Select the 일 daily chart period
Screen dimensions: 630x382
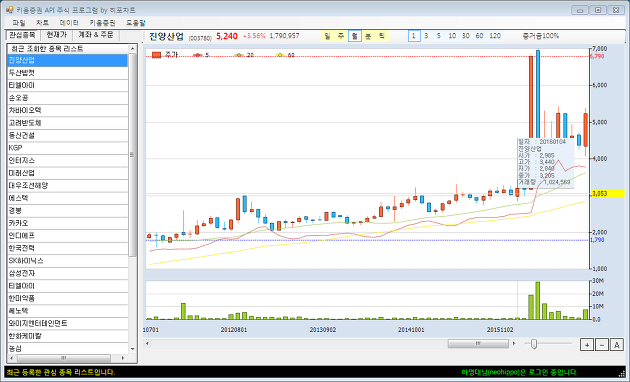pyautogui.click(x=327, y=36)
